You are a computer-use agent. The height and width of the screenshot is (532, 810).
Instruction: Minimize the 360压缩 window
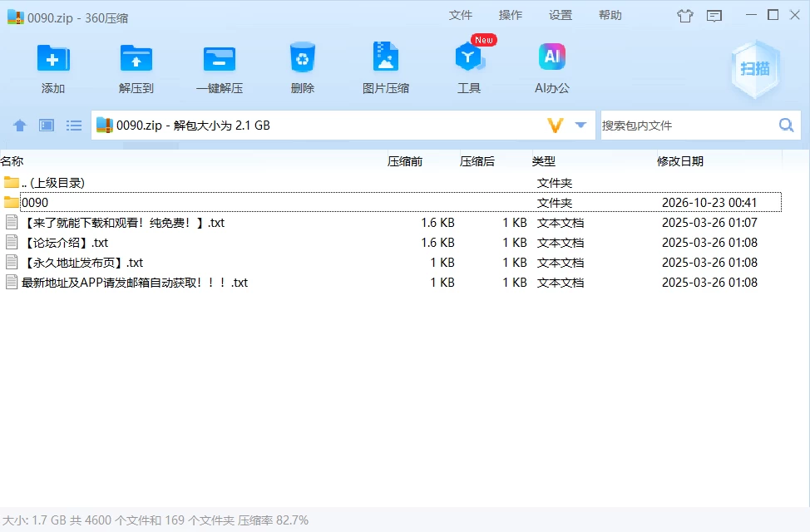[x=751, y=16]
